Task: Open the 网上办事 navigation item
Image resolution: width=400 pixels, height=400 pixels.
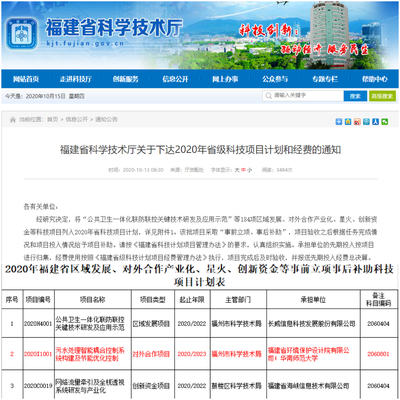Action: click(225, 79)
